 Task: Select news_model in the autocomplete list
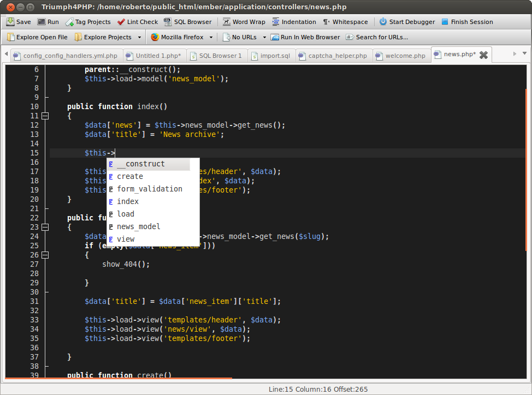click(149, 226)
